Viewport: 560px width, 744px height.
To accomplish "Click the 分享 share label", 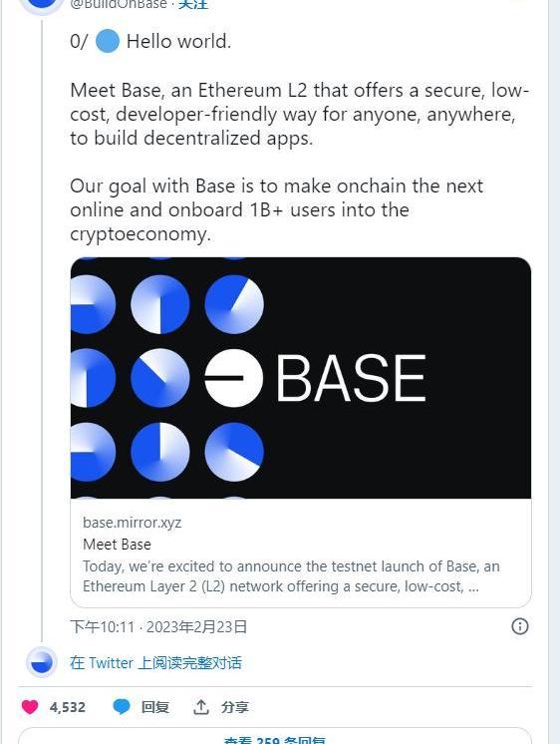I will pos(234,707).
